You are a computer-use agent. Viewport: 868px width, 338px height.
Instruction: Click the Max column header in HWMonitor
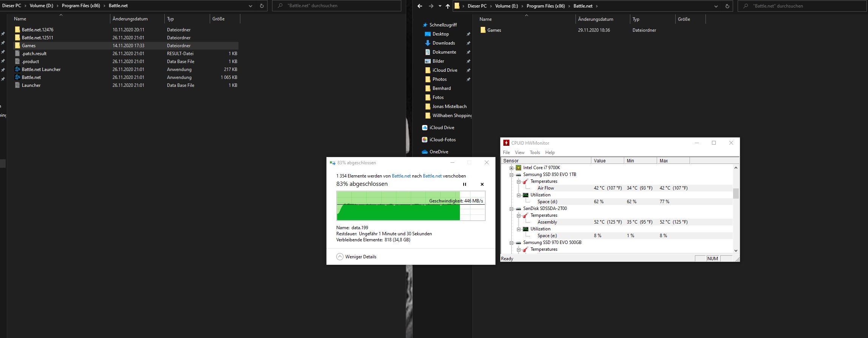pos(673,161)
